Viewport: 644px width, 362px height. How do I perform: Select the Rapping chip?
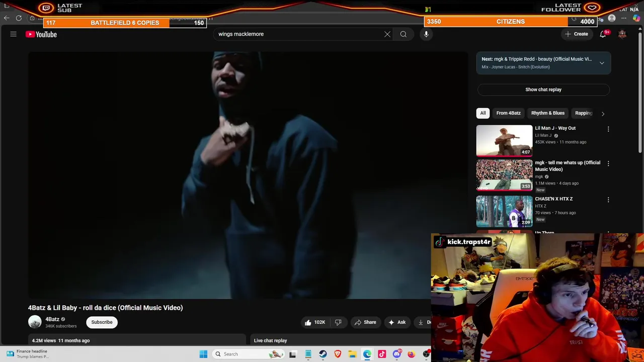coord(584,113)
